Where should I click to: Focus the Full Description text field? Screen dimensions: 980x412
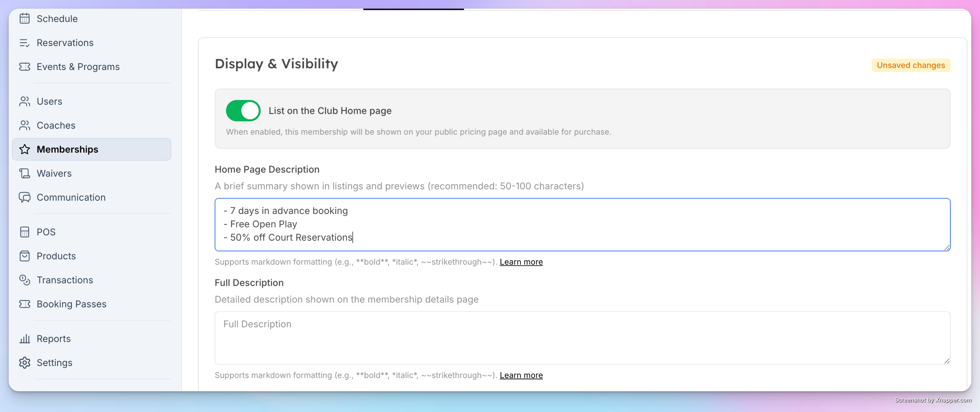tap(582, 338)
